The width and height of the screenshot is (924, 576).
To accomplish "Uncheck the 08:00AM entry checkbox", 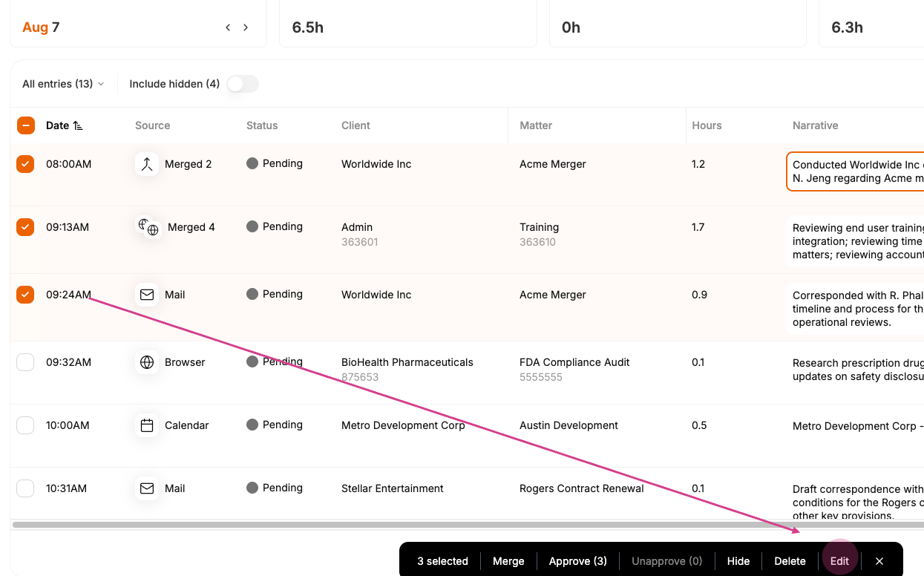I will [x=25, y=164].
